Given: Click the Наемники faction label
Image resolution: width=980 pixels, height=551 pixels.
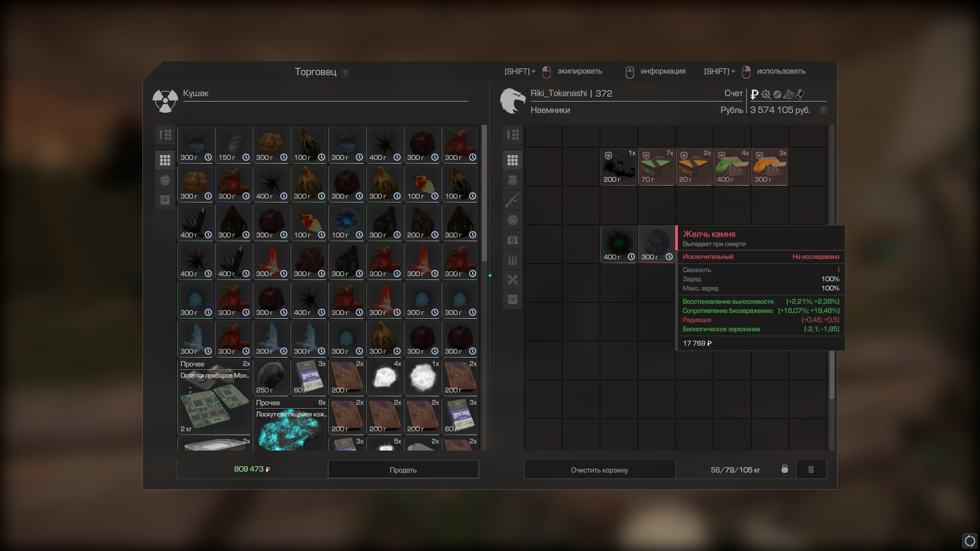Looking at the screenshot, I should (x=550, y=110).
